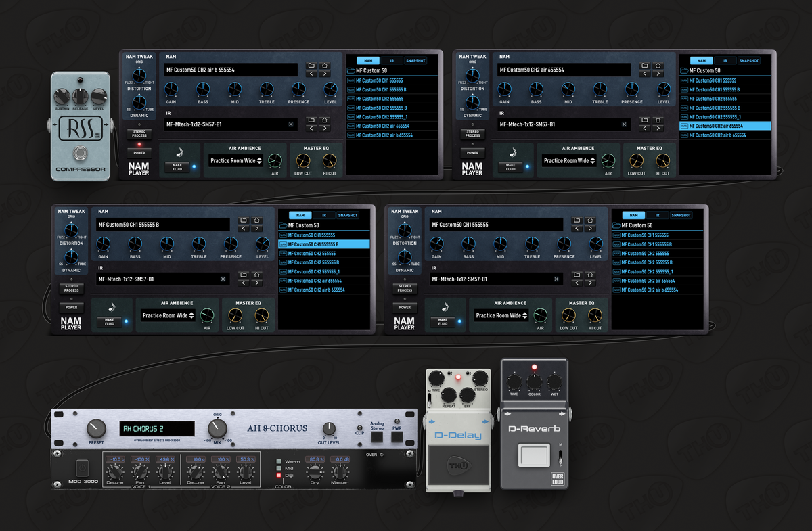Screen dimensions: 812x531
Task: Enable the Mid color option on the chorus
Action: point(278,468)
